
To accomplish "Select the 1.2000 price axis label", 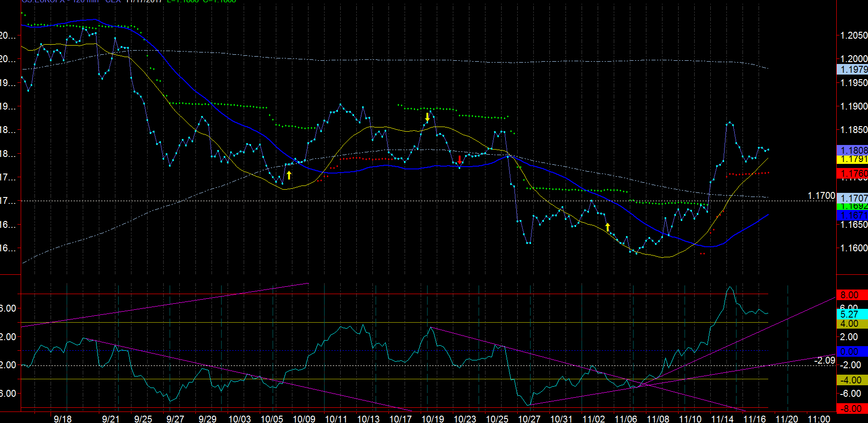I will [x=854, y=59].
